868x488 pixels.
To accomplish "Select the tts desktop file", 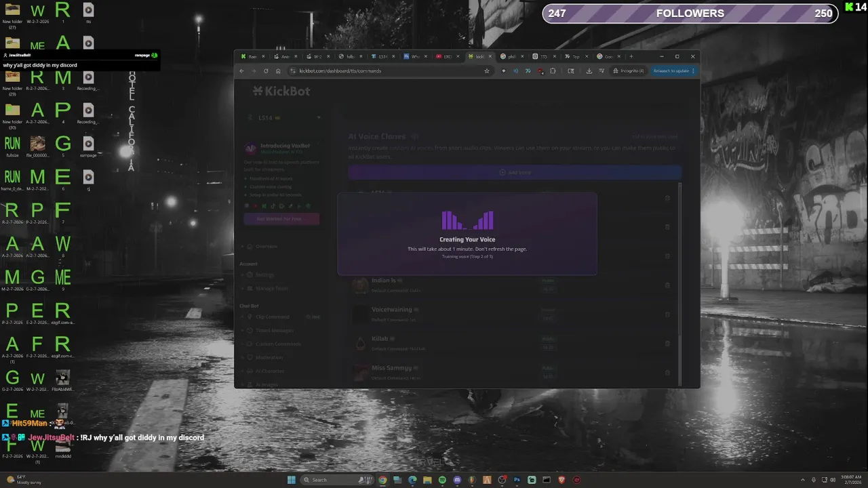I will [x=88, y=14].
